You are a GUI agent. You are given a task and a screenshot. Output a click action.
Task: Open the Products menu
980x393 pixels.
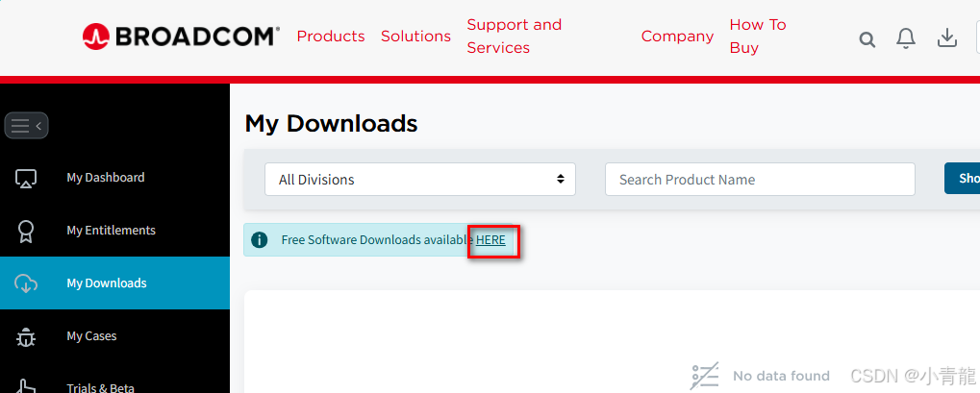point(331,37)
